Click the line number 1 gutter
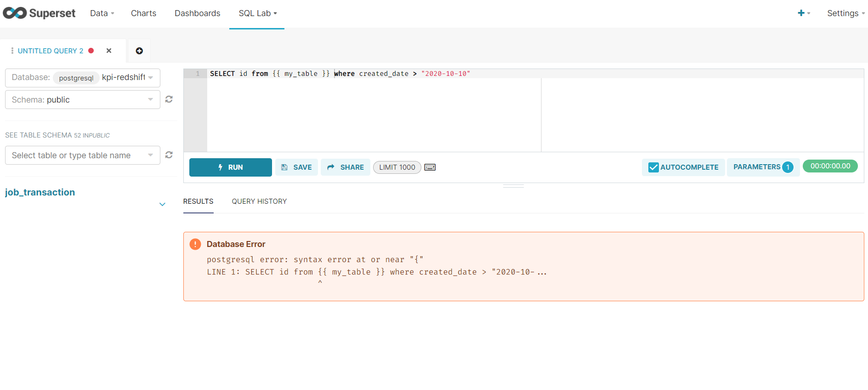The image size is (868, 390). 195,74
